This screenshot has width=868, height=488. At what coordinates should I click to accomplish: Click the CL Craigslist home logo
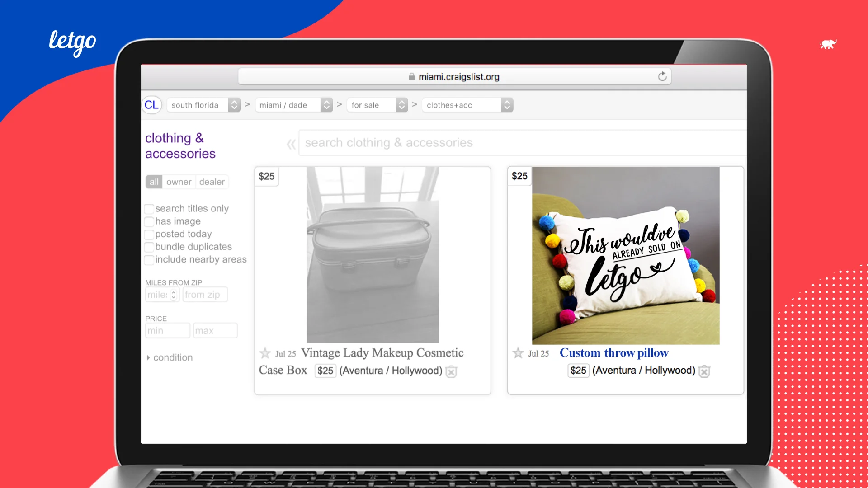click(x=151, y=105)
